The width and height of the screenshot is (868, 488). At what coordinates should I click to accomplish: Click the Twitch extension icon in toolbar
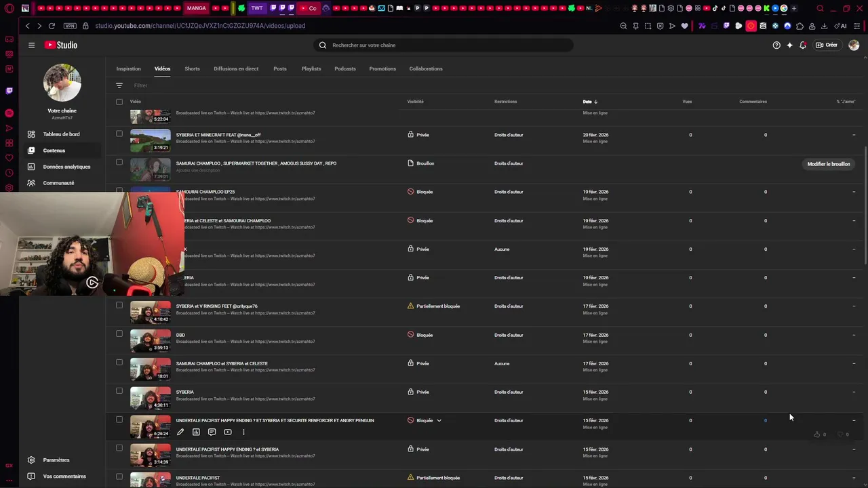click(726, 26)
